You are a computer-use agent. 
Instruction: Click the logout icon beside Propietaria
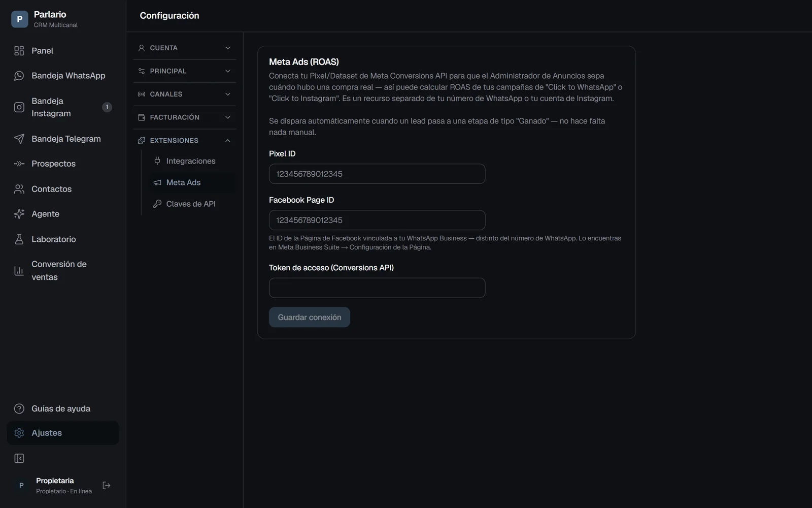107,486
